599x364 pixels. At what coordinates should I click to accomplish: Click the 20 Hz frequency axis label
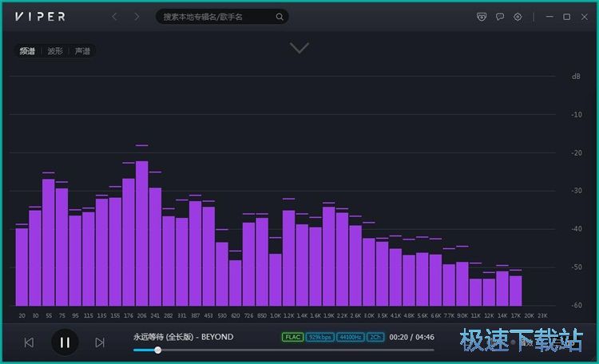click(x=22, y=316)
